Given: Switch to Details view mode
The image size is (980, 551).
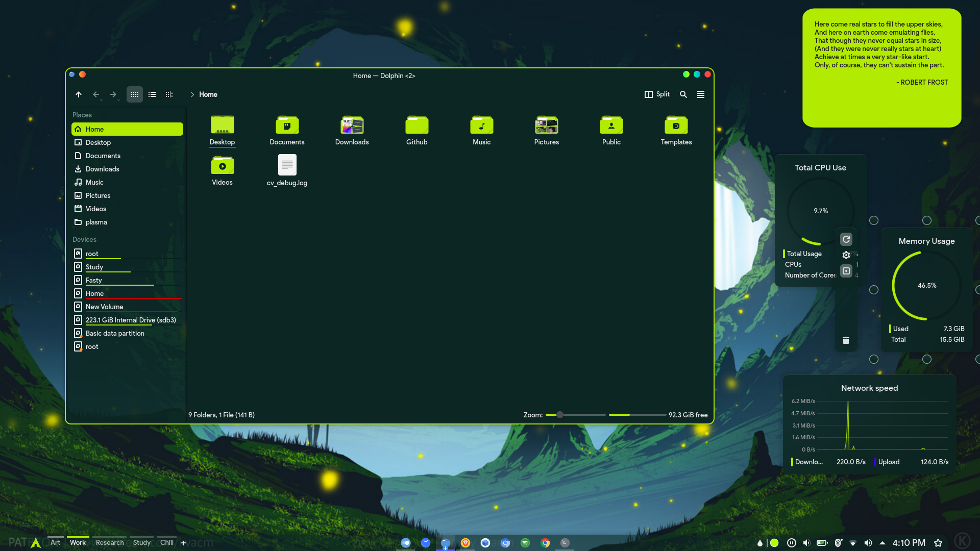Looking at the screenshot, I should (169, 94).
